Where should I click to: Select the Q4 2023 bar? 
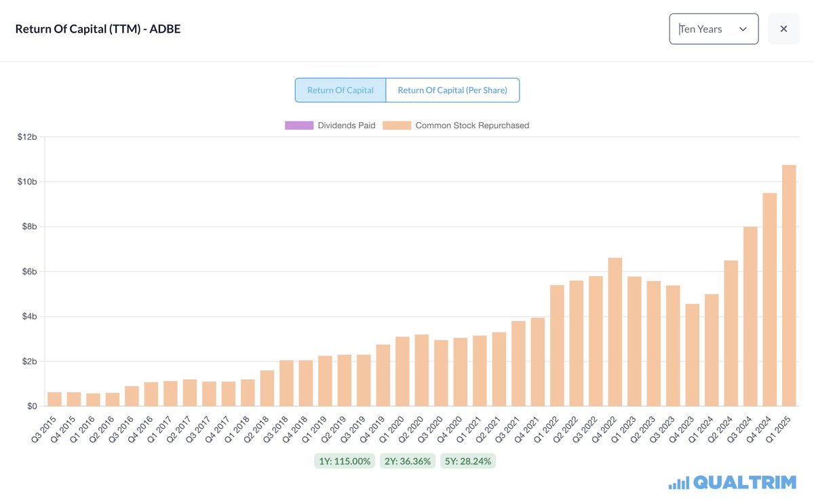click(693, 355)
